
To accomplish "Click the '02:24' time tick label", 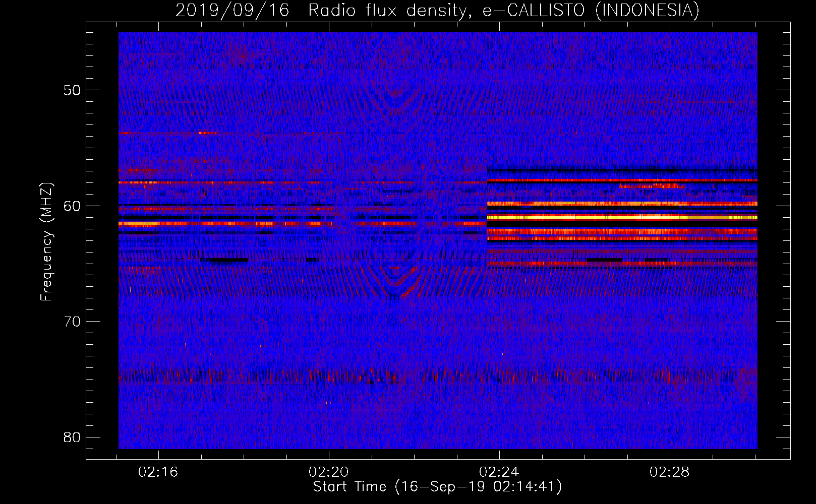I will 499,472.
